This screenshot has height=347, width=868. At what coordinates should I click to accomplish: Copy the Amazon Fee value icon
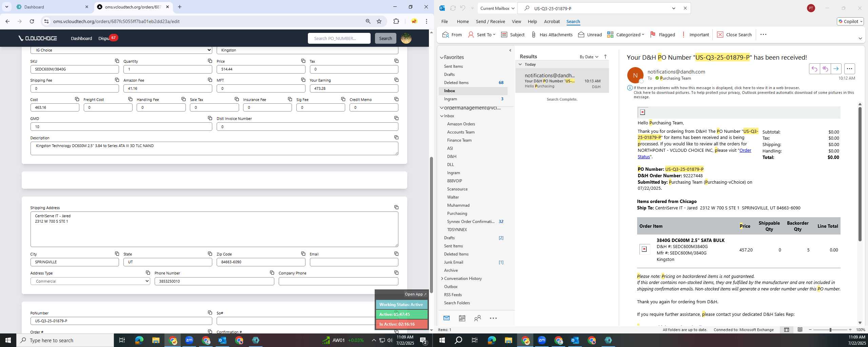[210, 80]
